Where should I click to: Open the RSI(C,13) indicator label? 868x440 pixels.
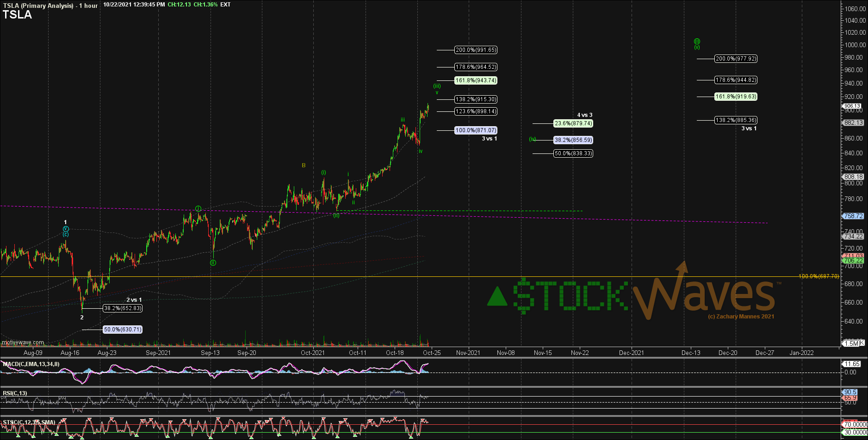click(15, 393)
